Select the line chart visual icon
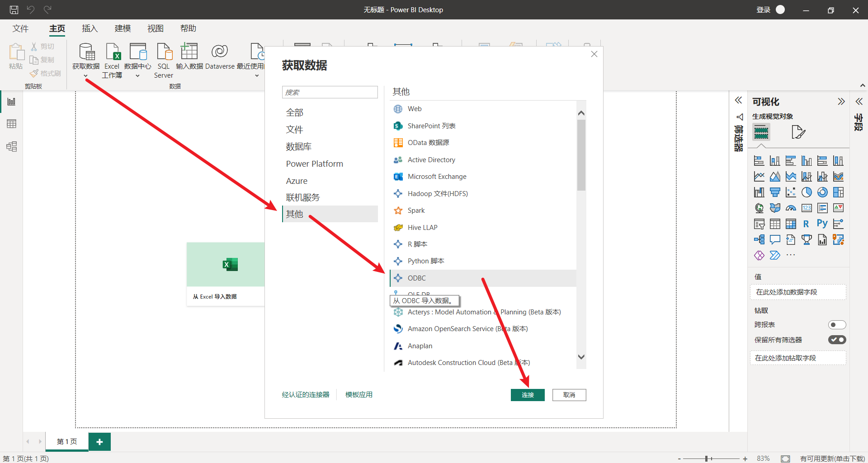This screenshot has width=868, height=463. tap(759, 177)
